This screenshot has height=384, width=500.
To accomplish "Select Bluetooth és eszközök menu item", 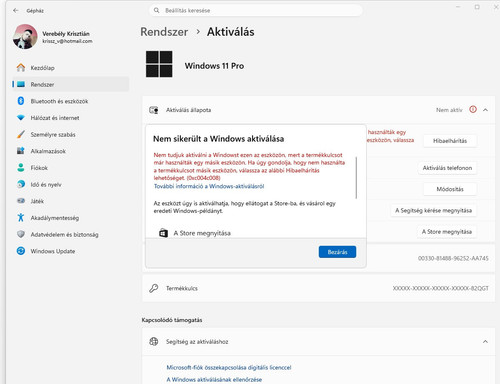I will tap(71, 101).
